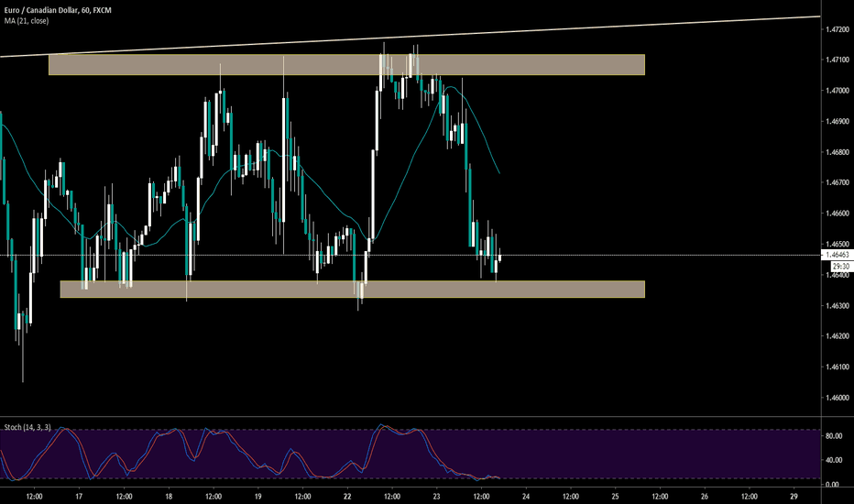
Task: Click the 0.00 stochastic scale label
Action: click(x=832, y=485)
